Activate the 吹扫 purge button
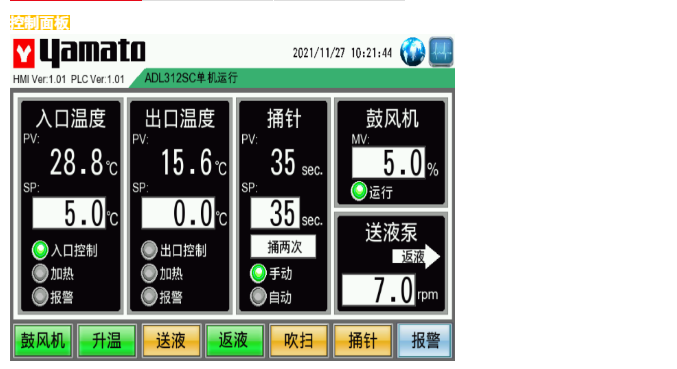The height and width of the screenshot is (369, 677). pos(298,341)
